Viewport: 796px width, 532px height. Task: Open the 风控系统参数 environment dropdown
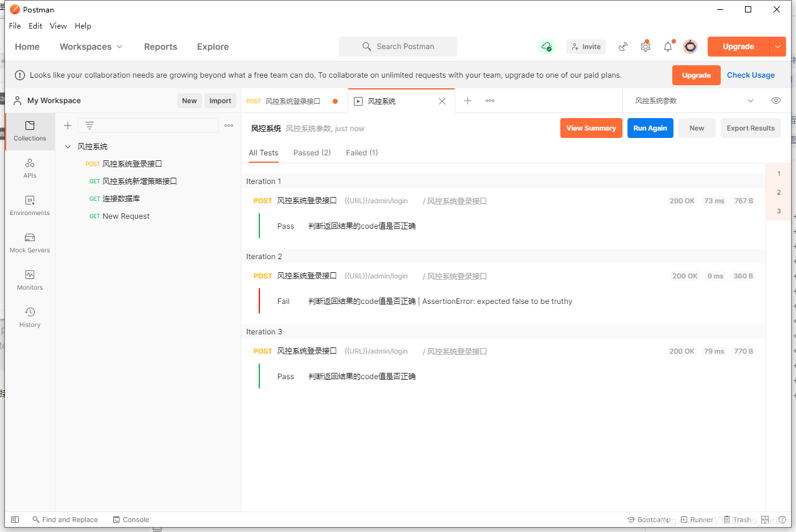694,101
